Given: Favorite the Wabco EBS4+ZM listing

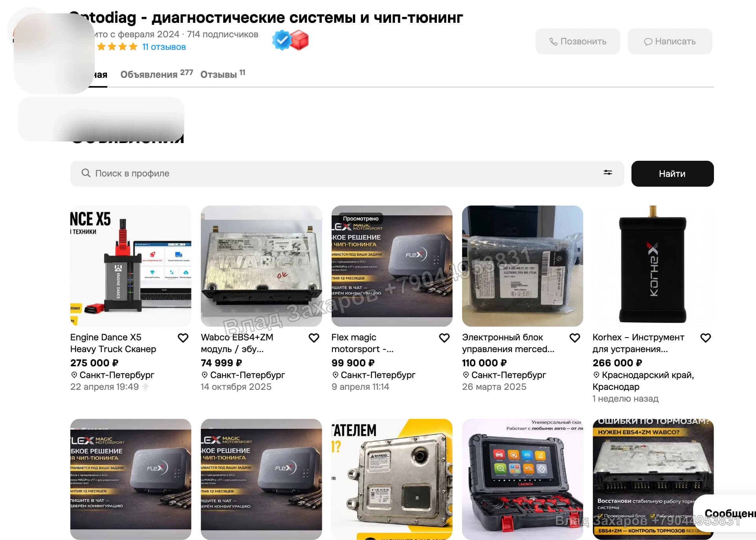Looking at the screenshot, I should coord(314,338).
